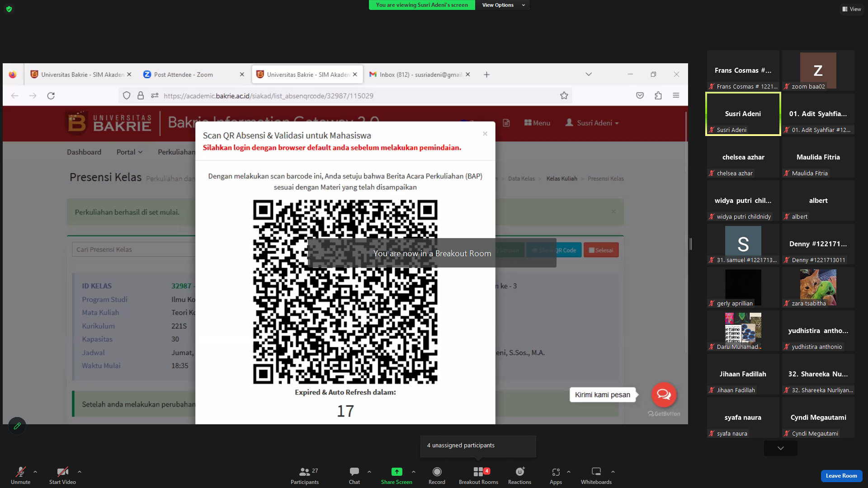Go back in browser history
Viewport: 868px width, 488px height.
point(15,96)
